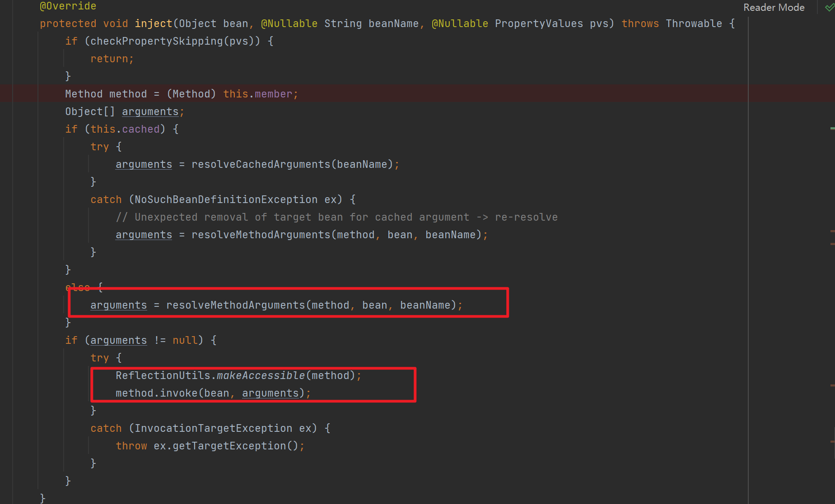Click the Throwable type in throws clause
The width and height of the screenshot is (835, 504).
coord(694,23)
